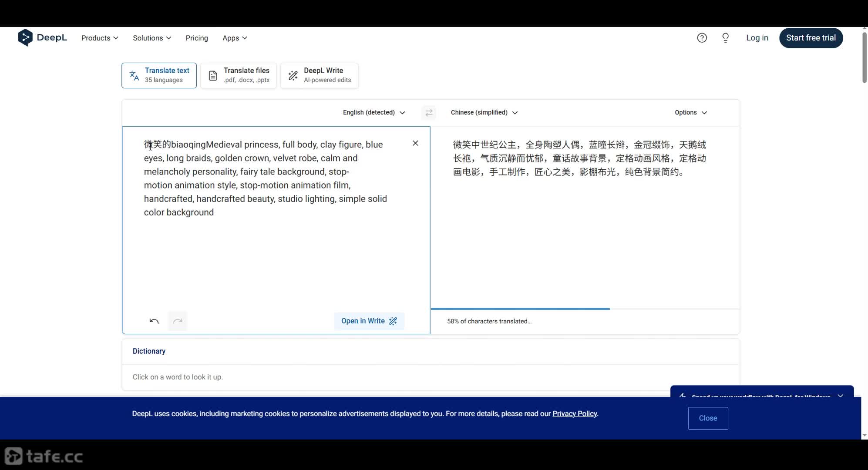
Task: Open the help question mark icon
Action: tap(702, 38)
